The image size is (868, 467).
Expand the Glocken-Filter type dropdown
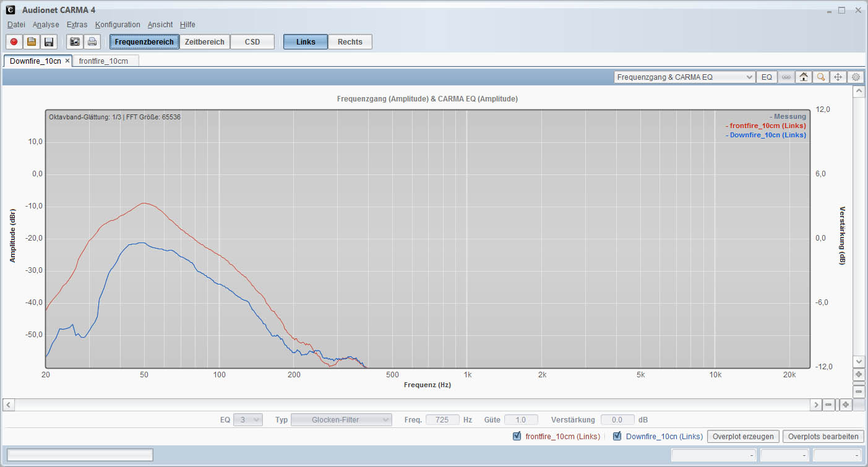341,419
